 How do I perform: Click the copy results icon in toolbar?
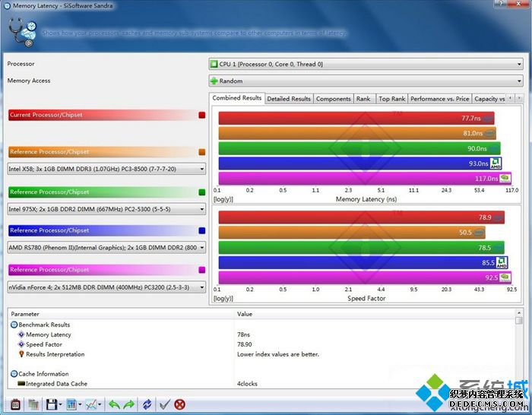point(33,404)
